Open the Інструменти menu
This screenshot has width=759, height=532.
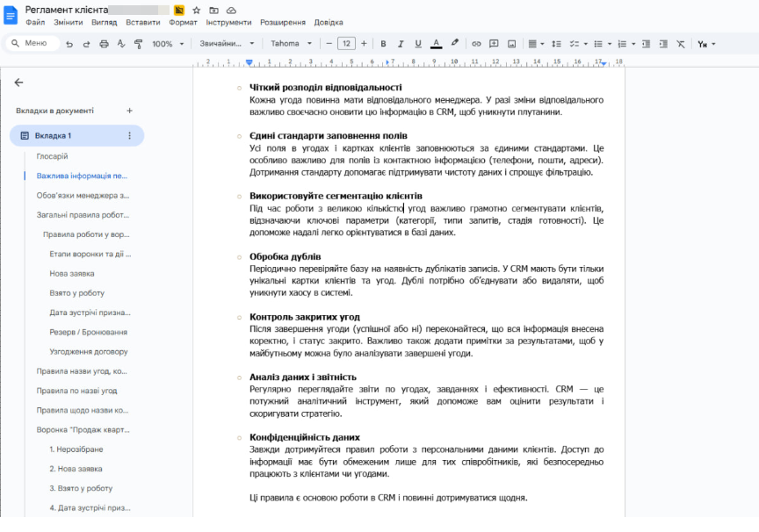(228, 21)
